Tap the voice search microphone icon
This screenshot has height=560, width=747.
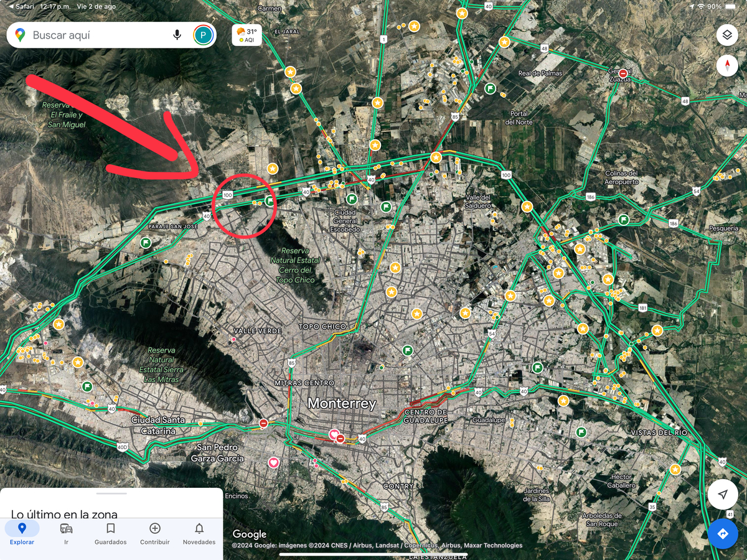[177, 35]
